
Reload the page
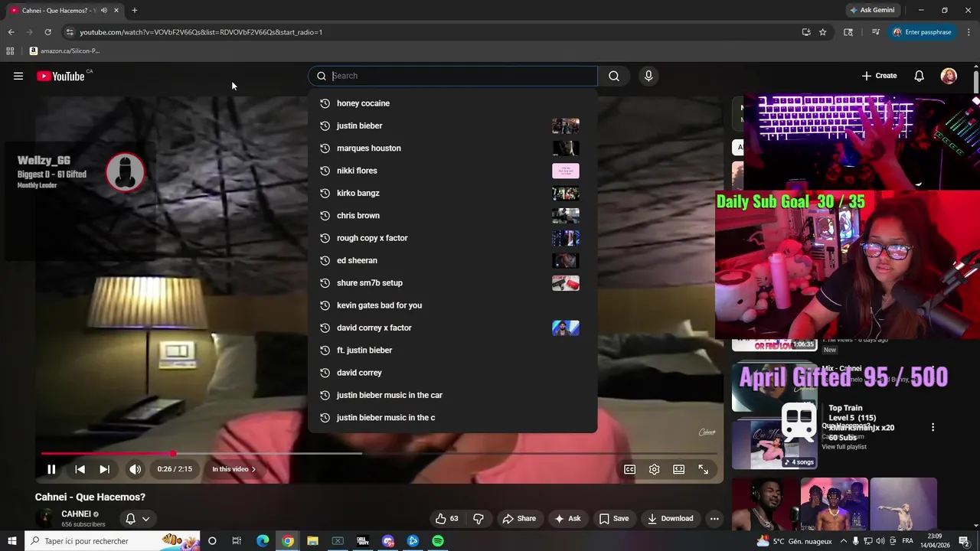[47, 32]
